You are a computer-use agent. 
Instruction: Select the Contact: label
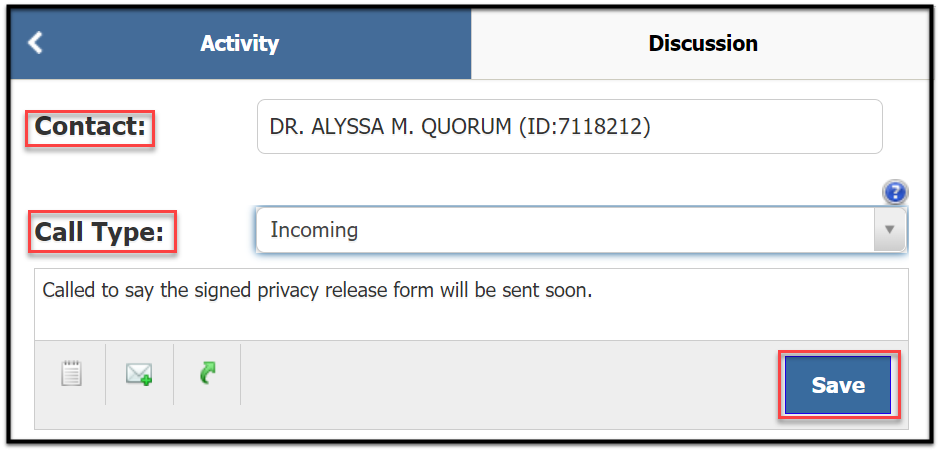pos(91,127)
